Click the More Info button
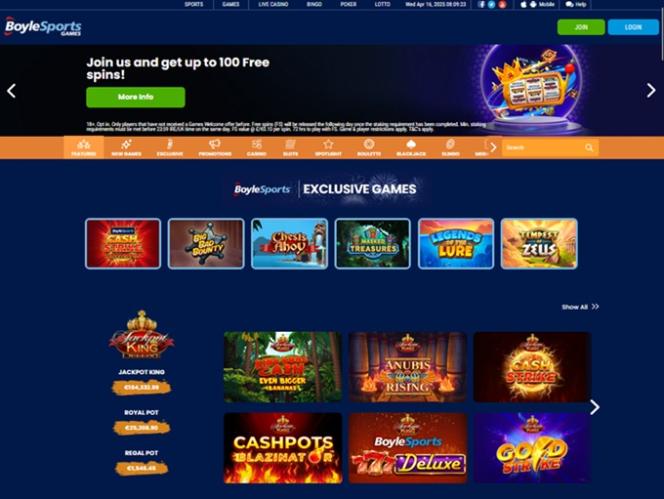 coord(136,97)
